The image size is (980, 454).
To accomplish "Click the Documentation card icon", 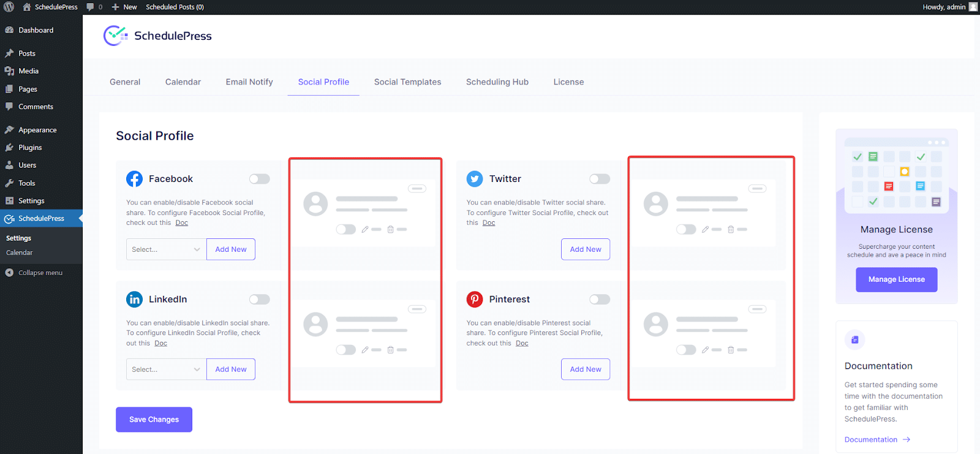I will pos(854,339).
